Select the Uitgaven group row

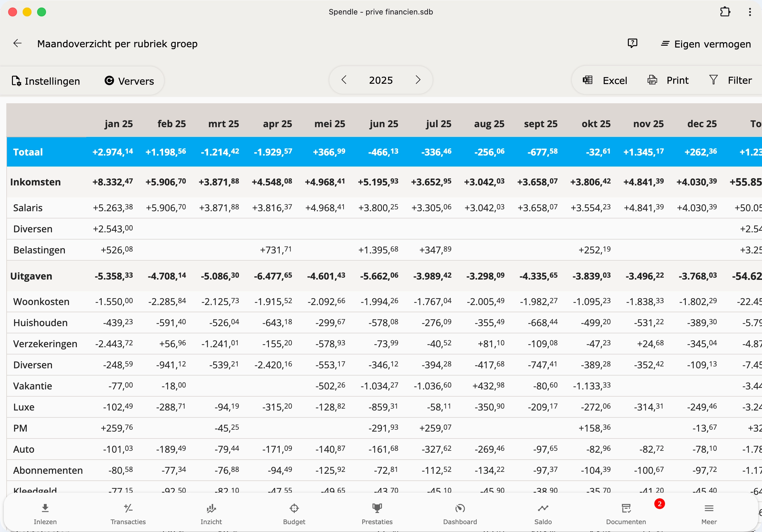point(31,276)
